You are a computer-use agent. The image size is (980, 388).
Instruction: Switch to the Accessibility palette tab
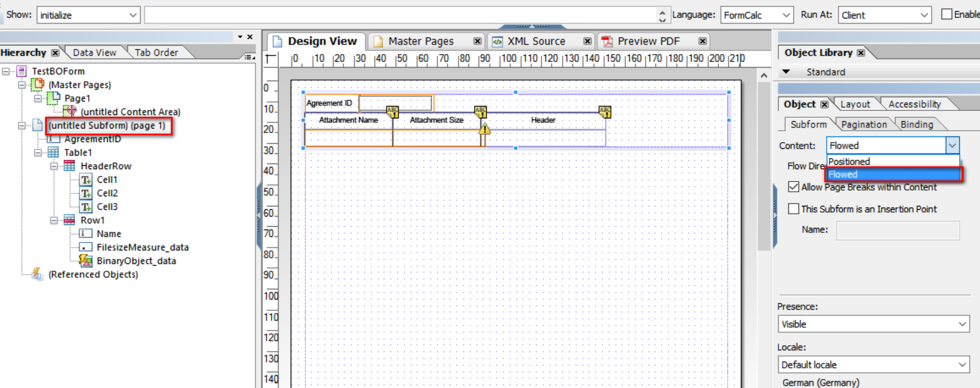click(x=915, y=104)
